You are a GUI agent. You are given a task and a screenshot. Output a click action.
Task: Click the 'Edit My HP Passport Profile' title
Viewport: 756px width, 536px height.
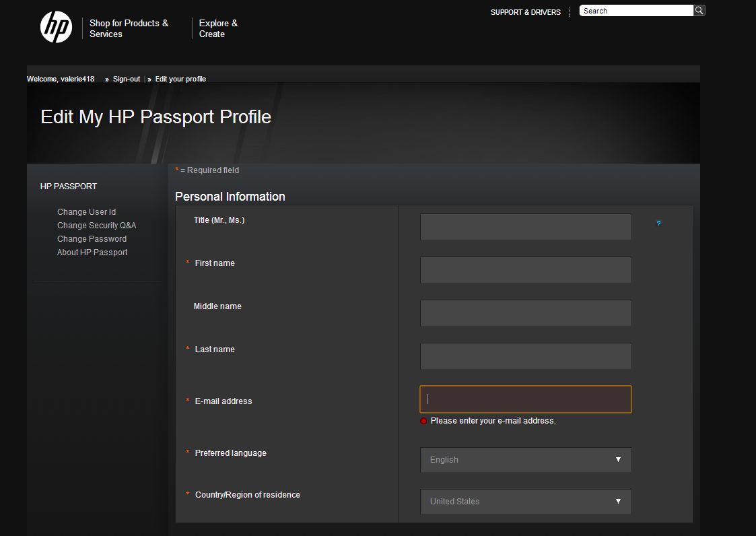point(156,116)
